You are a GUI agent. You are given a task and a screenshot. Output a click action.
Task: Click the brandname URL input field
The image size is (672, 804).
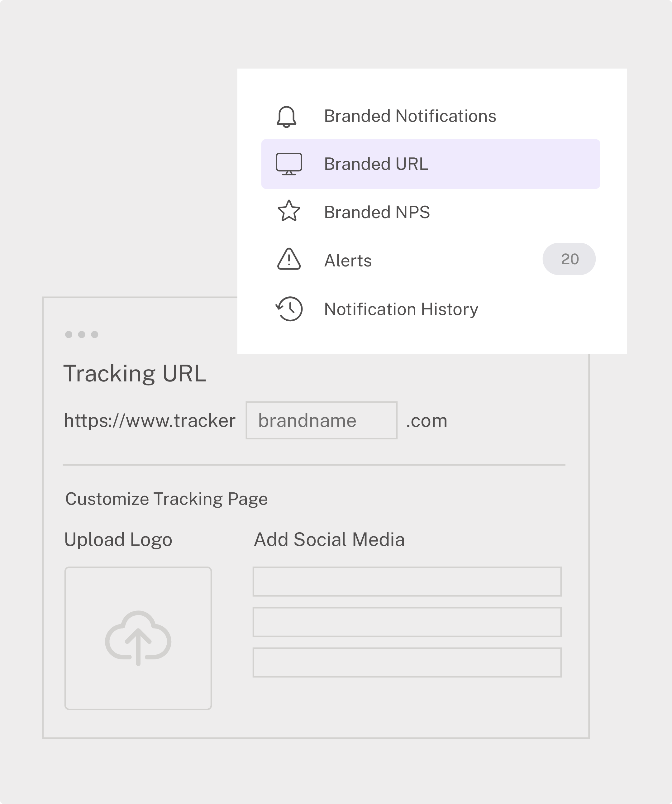(x=322, y=420)
